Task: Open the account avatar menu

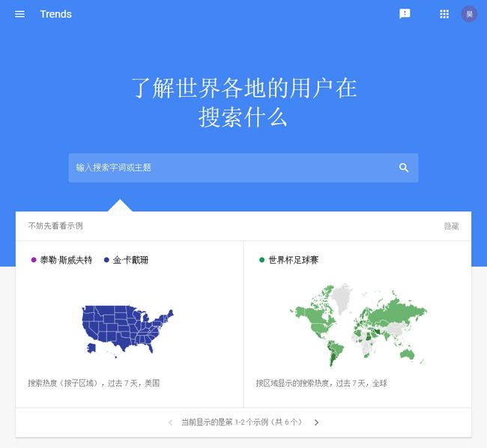Action: coord(469,14)
